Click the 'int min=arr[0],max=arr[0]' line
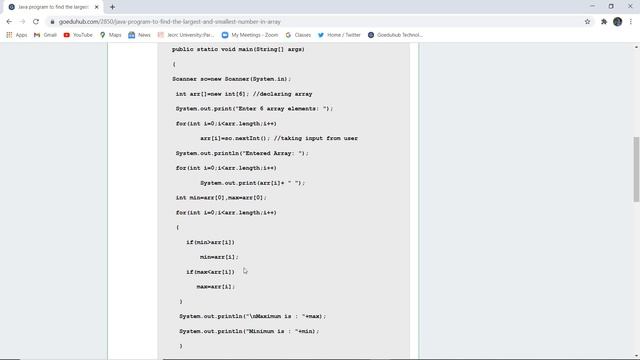 (221, 198)
